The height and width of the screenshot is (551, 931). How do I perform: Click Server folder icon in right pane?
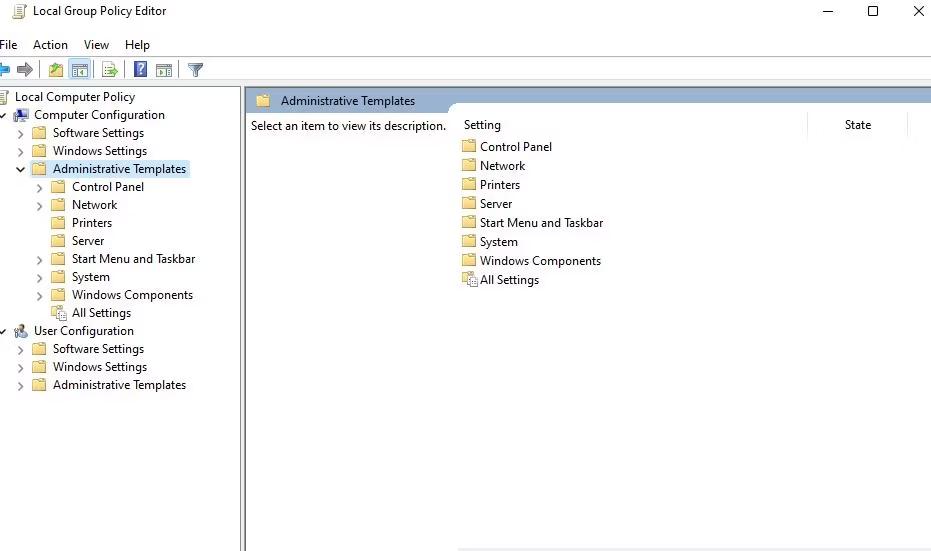(469, 203)
